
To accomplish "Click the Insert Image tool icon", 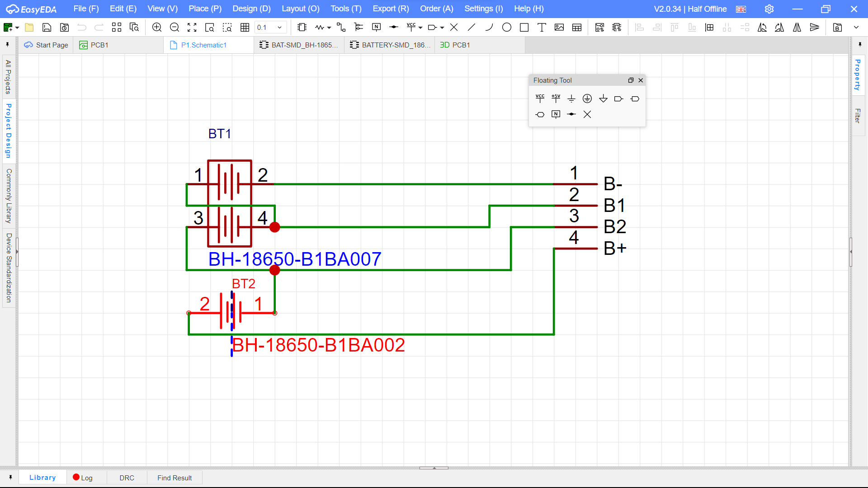I will (559, 28).
